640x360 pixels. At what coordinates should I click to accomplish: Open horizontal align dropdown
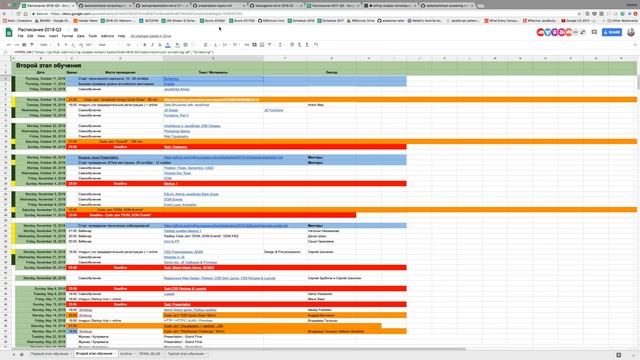click(x=206, y=45)
